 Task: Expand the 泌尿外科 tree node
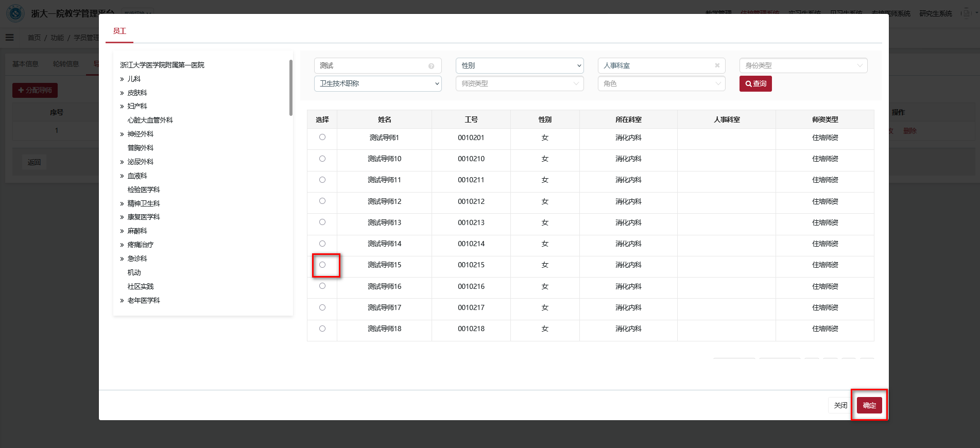click(x=122, y=162)
